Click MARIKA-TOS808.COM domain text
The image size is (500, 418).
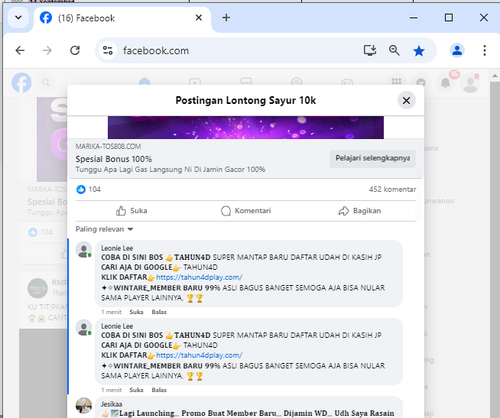pyautogui.click(x=108, y=146)
